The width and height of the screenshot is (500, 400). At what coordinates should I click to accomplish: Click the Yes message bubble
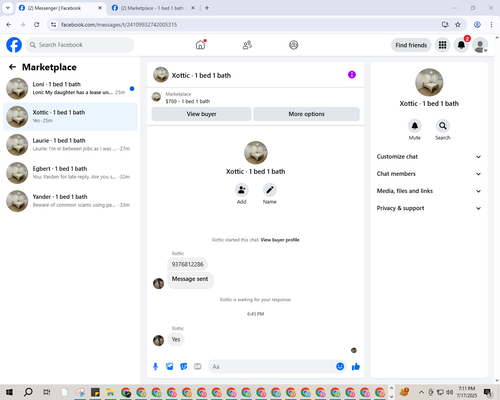pyautogui.click(x=176, y=339)
